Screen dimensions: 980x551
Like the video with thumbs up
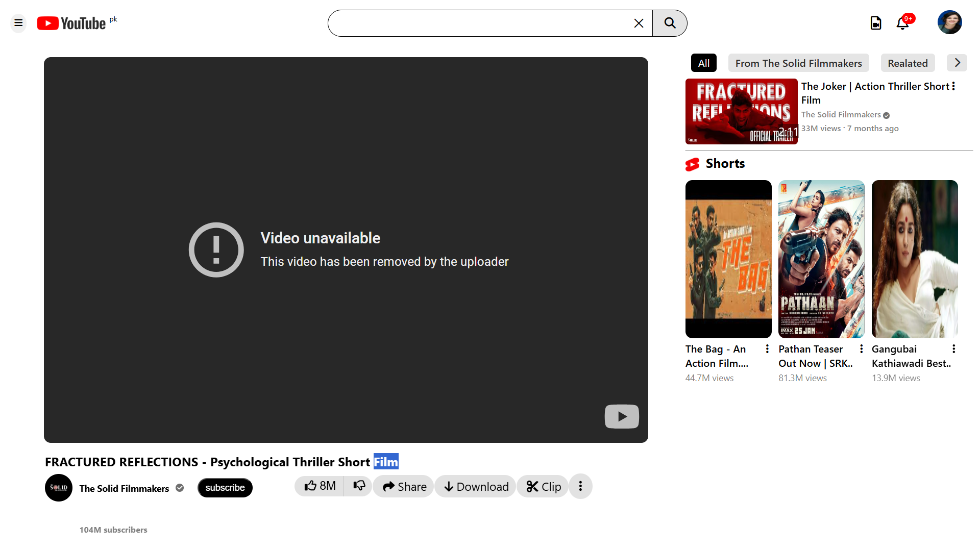click(320, 486)
